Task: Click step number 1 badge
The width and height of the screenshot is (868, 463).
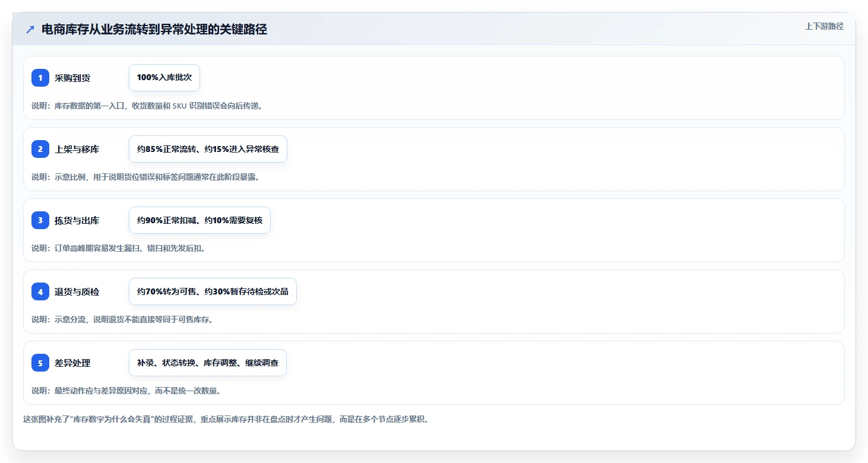Action: click(x=40, y=78)
